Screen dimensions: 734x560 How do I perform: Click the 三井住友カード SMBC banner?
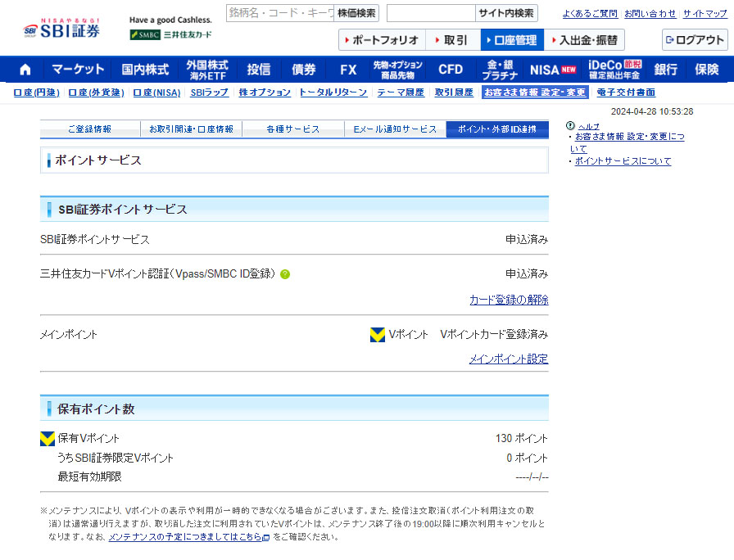(170, 34)
